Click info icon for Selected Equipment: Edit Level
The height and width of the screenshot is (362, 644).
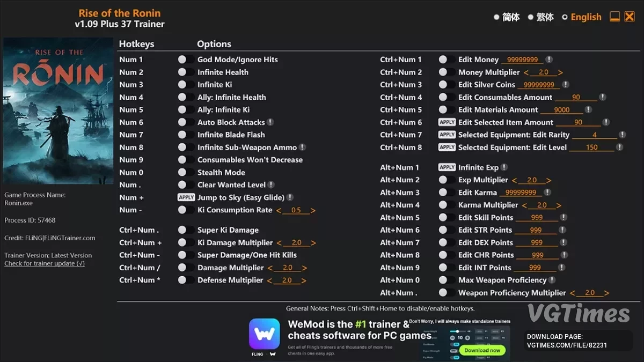click(620, 147)
